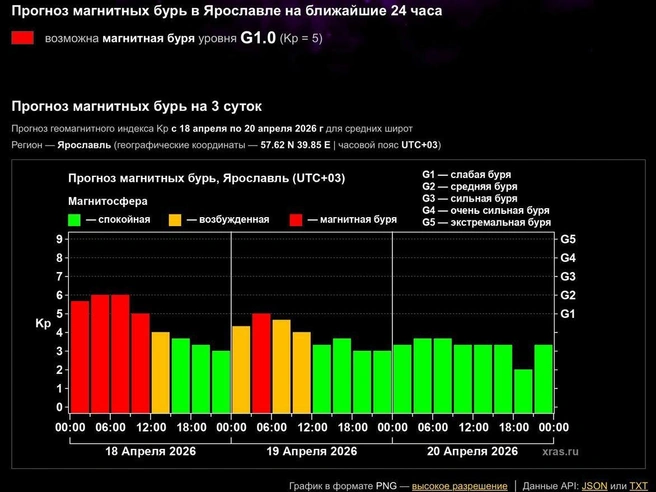
Task: Click the 20 Апреля 2026 date label
Action: [x=472, y=451]
